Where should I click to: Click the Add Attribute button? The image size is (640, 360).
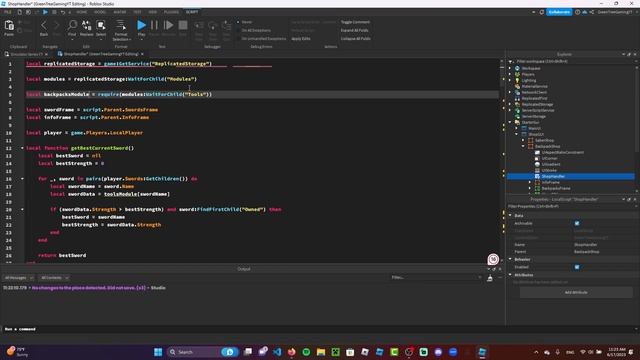tap(576, 292)
